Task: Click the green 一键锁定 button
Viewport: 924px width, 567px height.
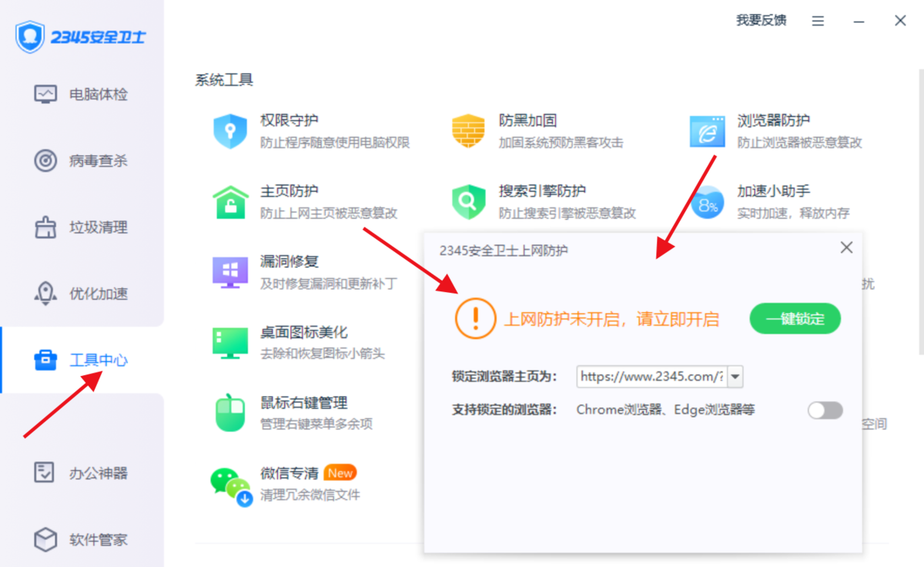Action: (x=795, y=319)
